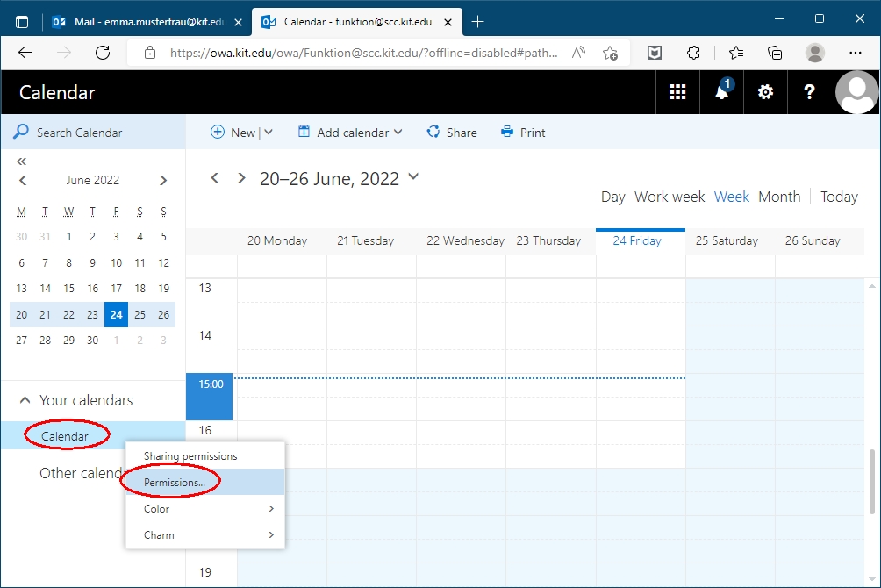Type in the Search Calendar field
Viewport: 881px width, 588px height.
coord(105,133)
